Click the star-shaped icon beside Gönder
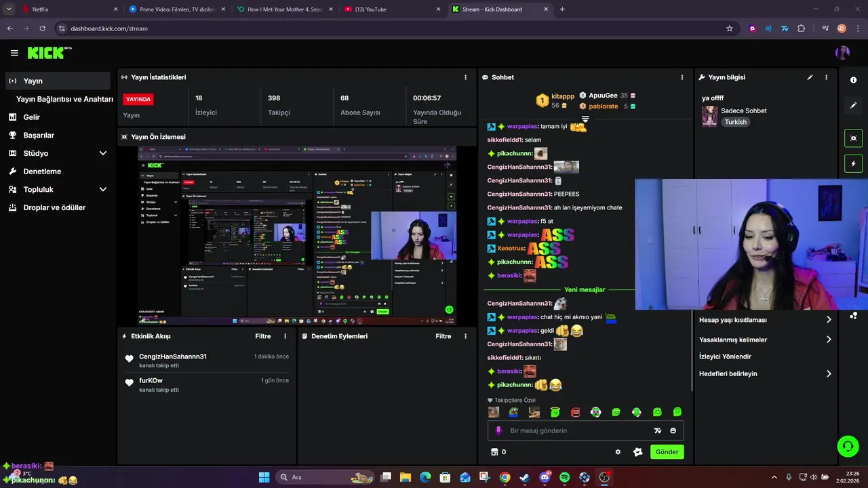868x488 pixels. coord(637,452)
